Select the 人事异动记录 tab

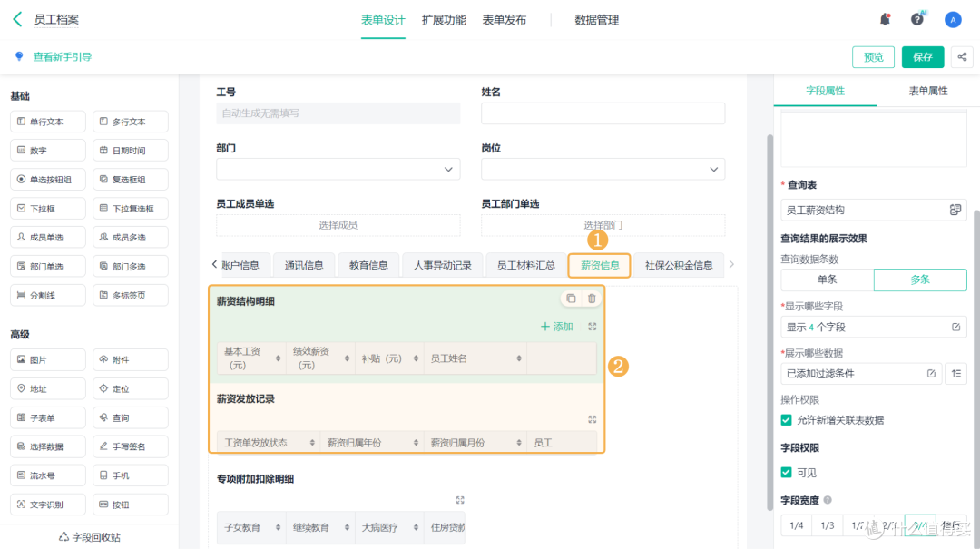pos(443,265)
